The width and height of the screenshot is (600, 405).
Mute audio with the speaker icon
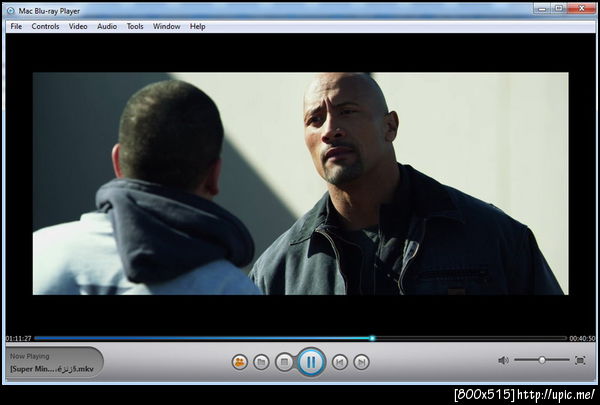tap(503, 360)
